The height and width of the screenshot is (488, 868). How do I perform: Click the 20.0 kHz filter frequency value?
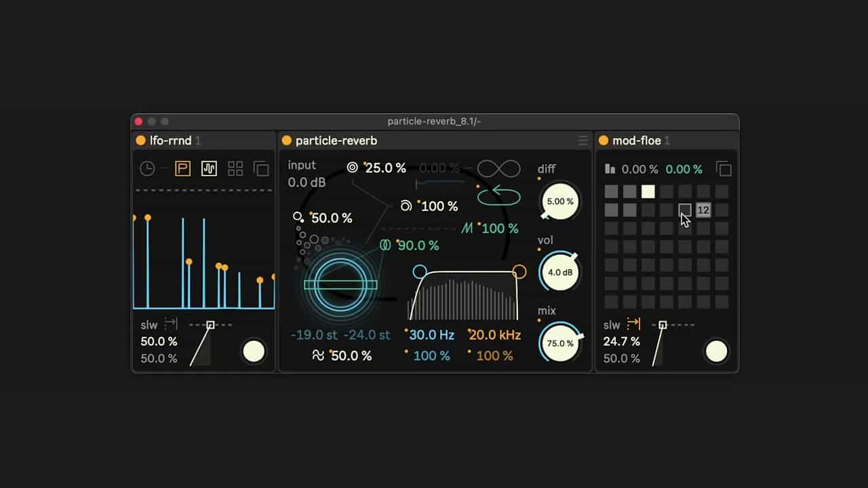pyautogui.click(x=495, y=335)
